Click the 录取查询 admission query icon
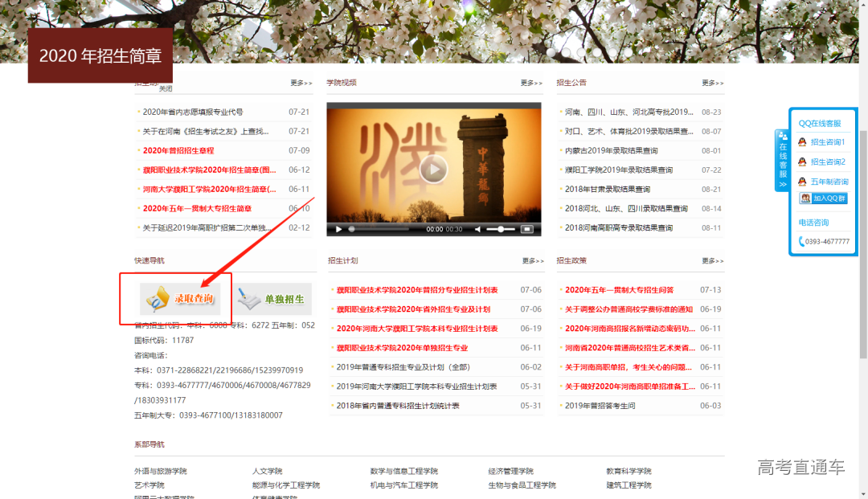Image resolution: width=868 pixels, height=499 pixels. [x=181, y=299]
